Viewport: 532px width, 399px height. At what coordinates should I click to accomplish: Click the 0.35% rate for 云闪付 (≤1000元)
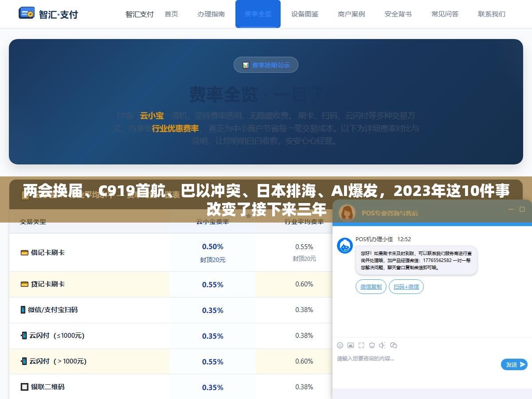[213, 336]
